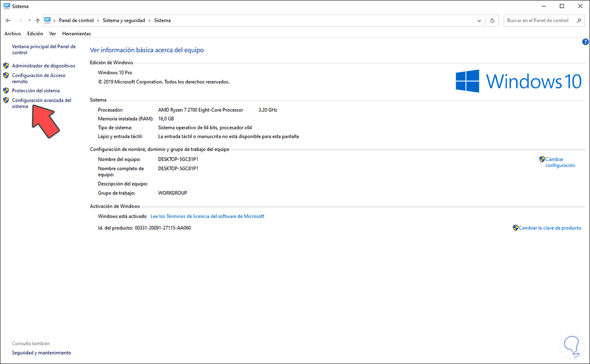
Task: Click the WORKGROUP value
Action: click(x=173, y=193)
